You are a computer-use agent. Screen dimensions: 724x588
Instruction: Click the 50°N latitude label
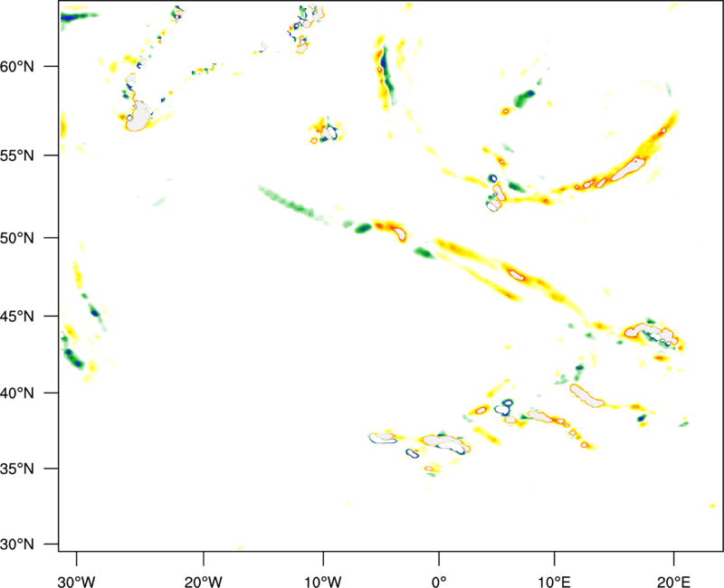pos(17,238)
